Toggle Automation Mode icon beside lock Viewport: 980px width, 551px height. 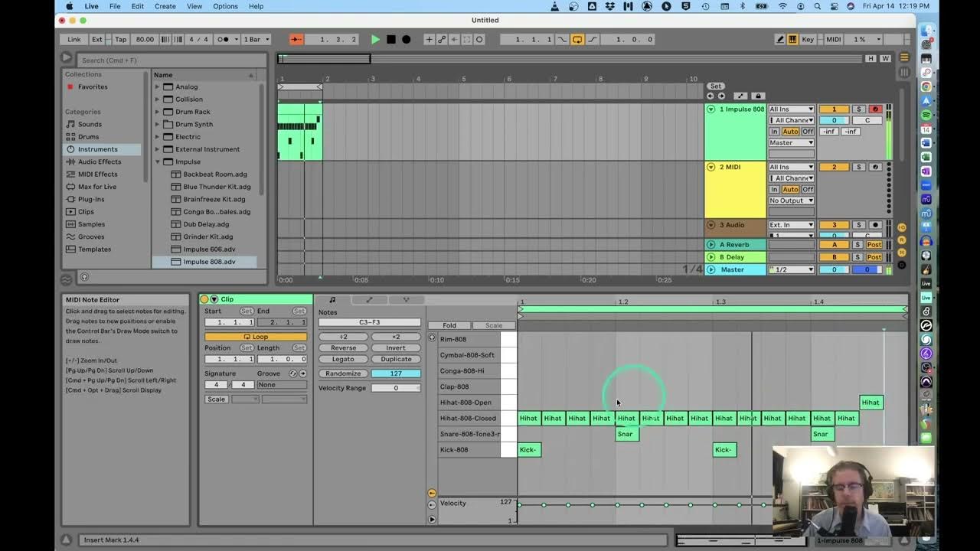click(x=740, y=96)
